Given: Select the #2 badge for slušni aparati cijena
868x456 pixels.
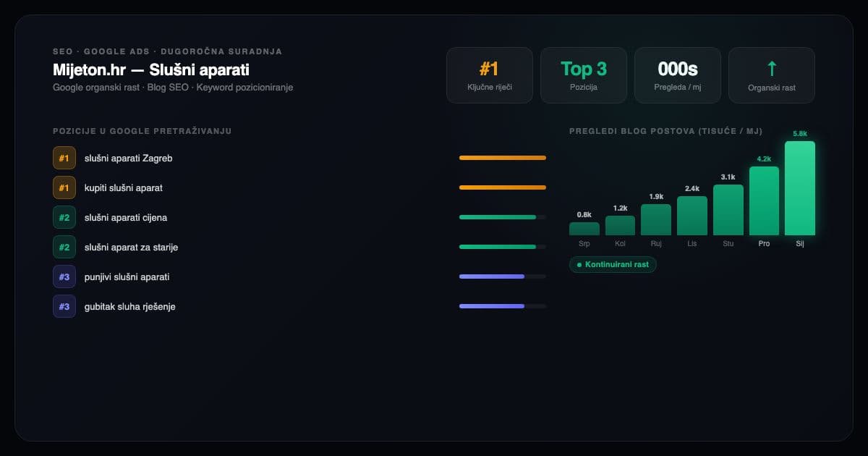Looking at the screenshot, I should (64, 217).
